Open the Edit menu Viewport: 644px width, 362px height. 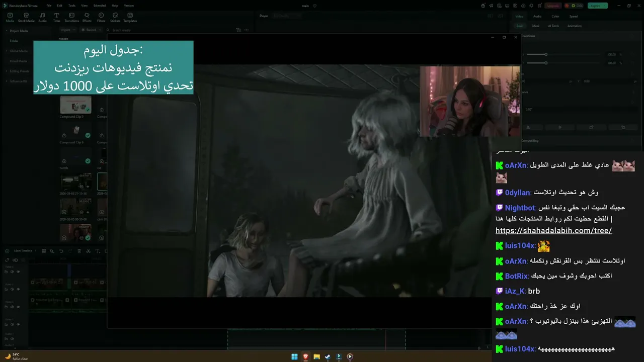[60, 6]
